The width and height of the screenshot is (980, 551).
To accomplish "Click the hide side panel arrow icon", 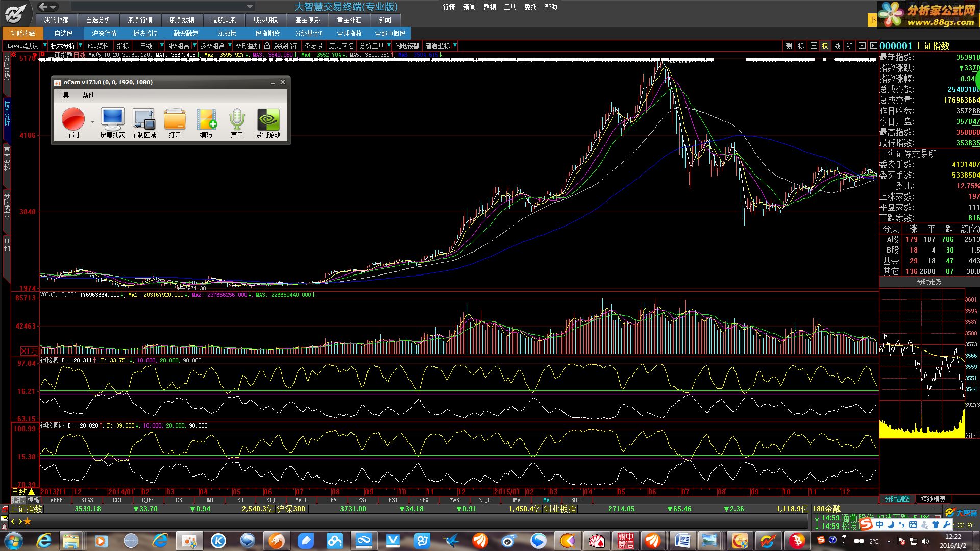I will 873,46.
